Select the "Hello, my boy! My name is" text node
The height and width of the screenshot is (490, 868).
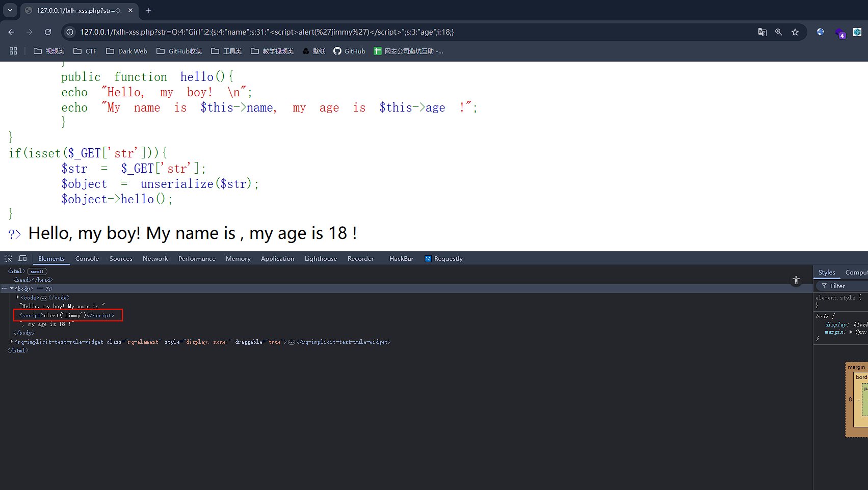tap(62, 307)
